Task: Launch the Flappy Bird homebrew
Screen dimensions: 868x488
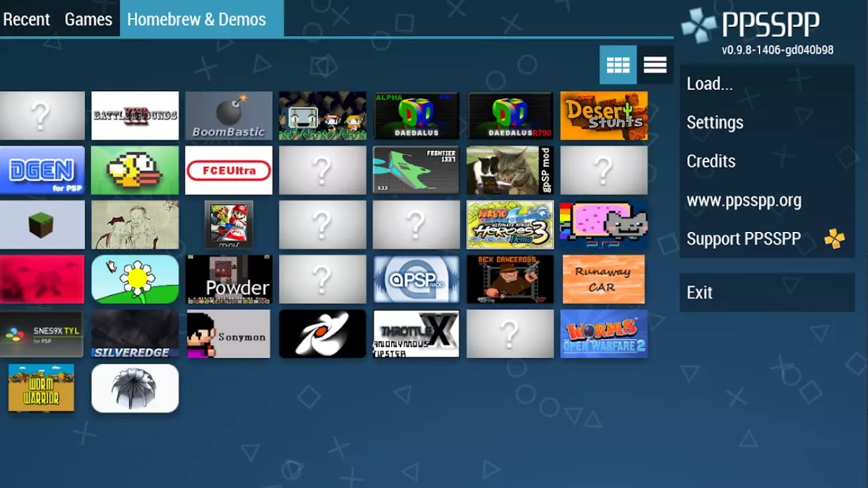Action: tap(135, 170)
